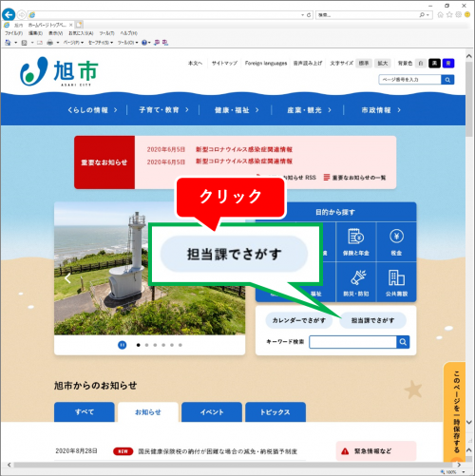475x476 pixels.
Task: Open the Foreign languages link
Action: tap(266, 64)
